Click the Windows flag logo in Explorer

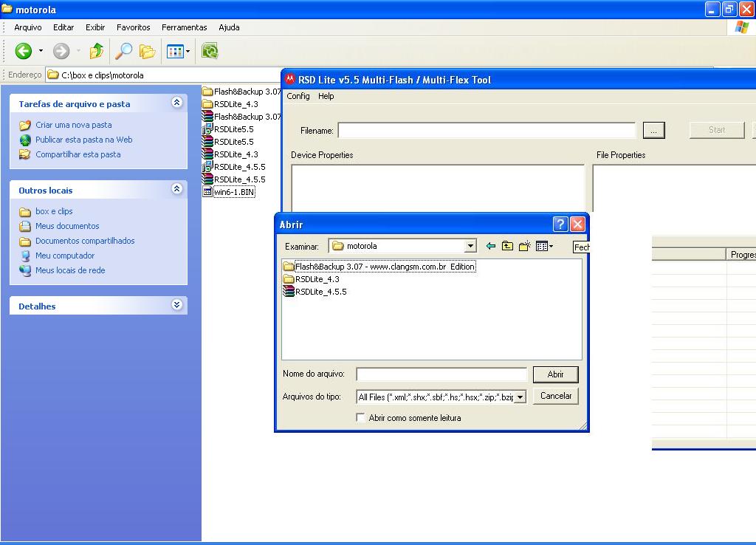(741, 27)
